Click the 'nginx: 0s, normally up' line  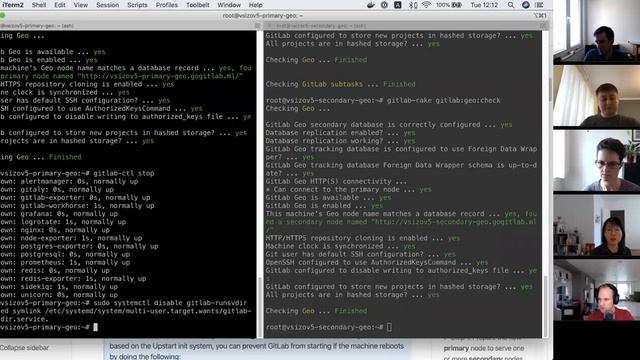tap(55, 230)
